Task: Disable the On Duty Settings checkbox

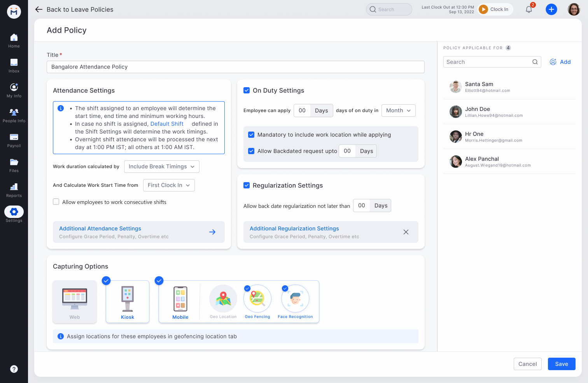Action: 247,90
